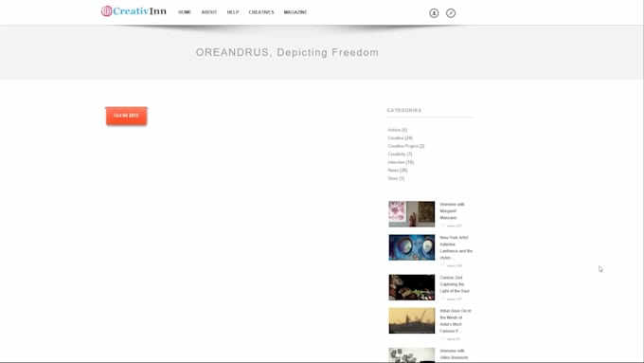The width and height of the screenshot is (644, 363).
Task: Open the HOME menu item
Action: [x=185, y=12]
